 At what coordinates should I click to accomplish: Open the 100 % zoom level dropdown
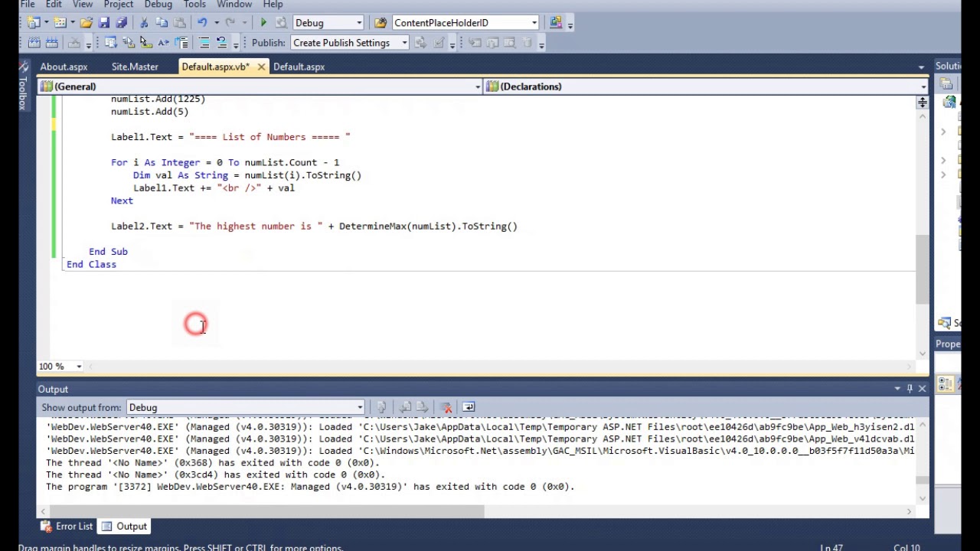pos(78,367)
